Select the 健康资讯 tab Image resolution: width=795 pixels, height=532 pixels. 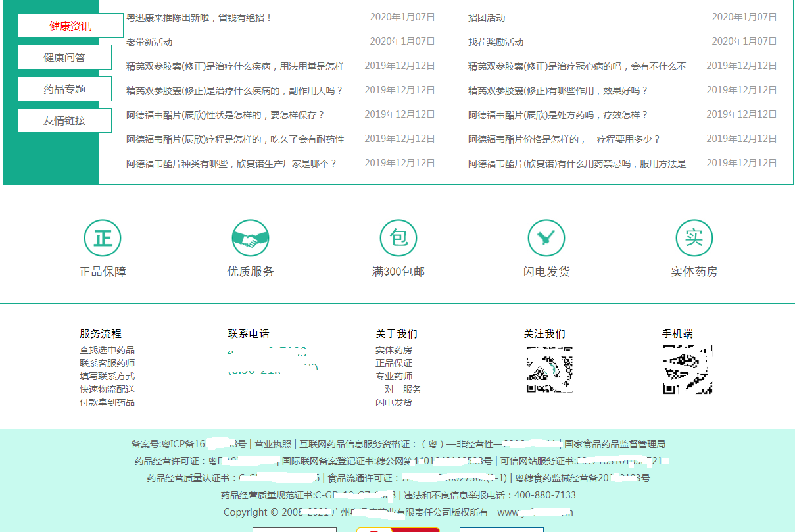tap(70, 26)
